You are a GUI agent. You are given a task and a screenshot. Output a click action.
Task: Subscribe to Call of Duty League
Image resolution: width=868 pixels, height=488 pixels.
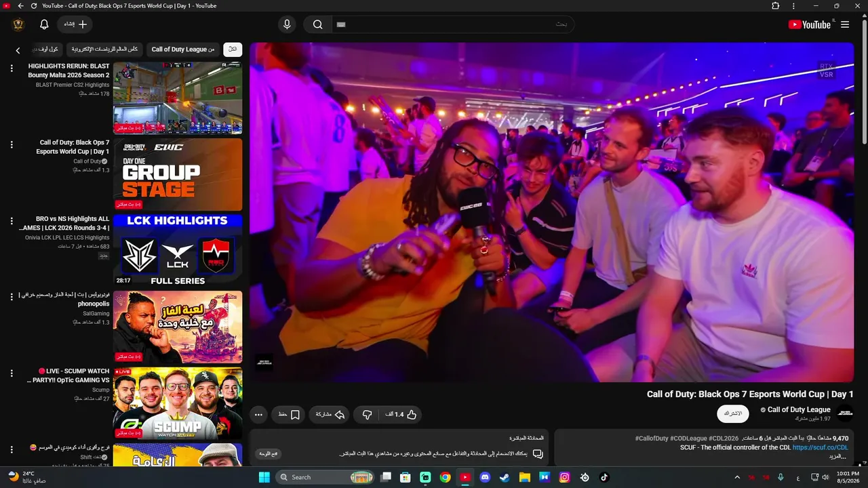point(733,413)
